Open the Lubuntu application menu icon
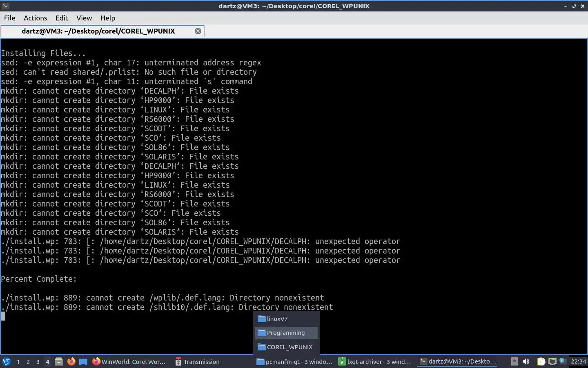The width and height of the screenshot is (588, 368). [7, 361]
